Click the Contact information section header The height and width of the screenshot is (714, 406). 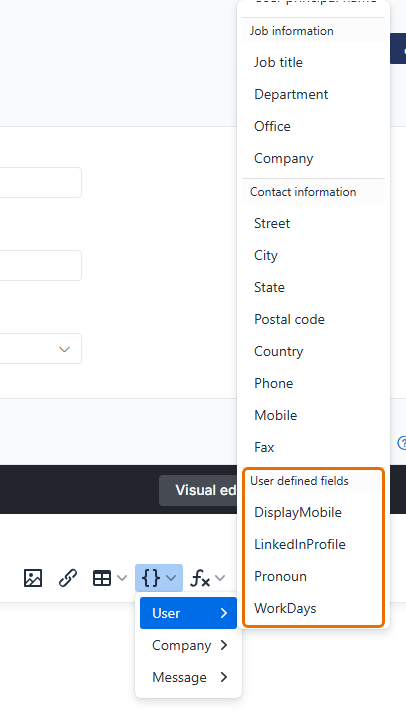(314, 192)
